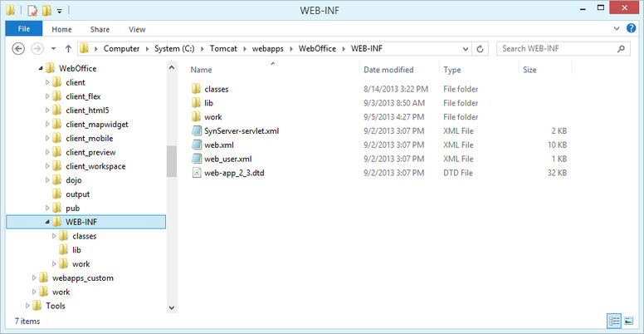Select WebOffice in the breadcrumb path
Viewport: 644px width, 334px height.
(317, 48)
